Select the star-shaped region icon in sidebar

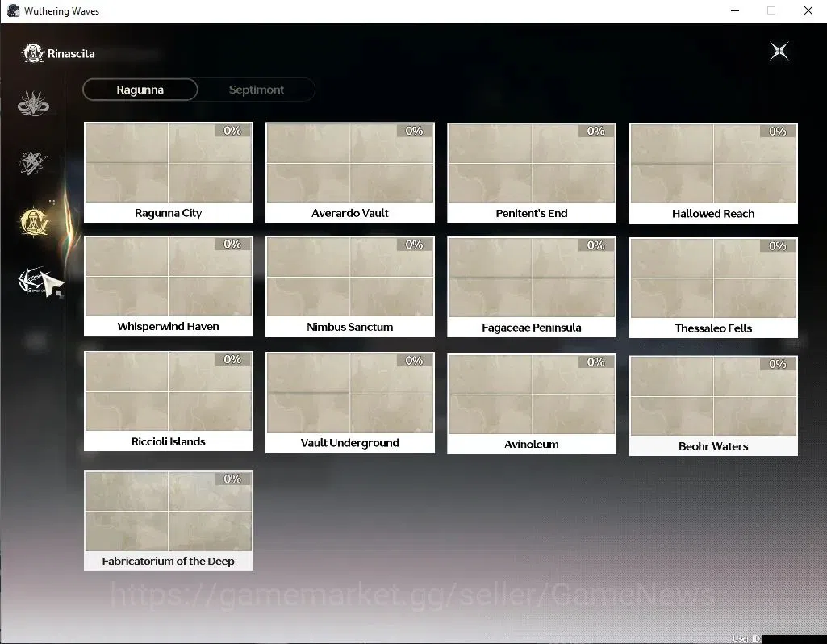(x=33, y=163)
